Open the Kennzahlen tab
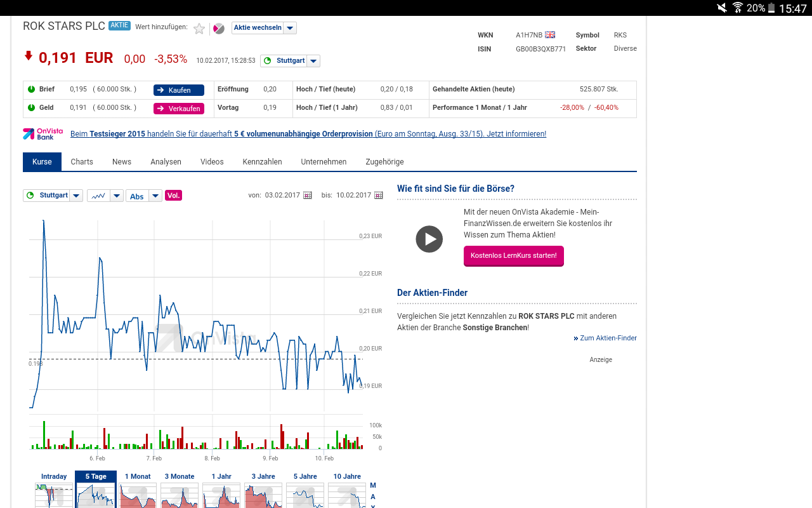 pos(262,162)
